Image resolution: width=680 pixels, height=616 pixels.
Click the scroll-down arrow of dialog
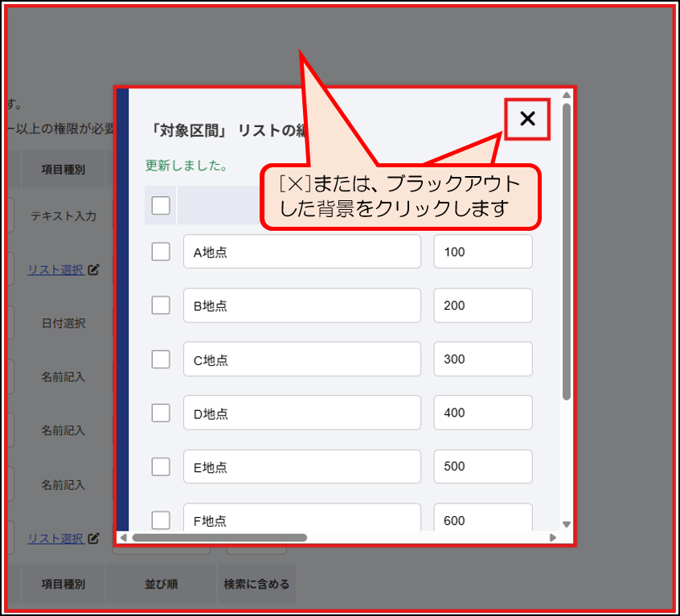(567, 524)
